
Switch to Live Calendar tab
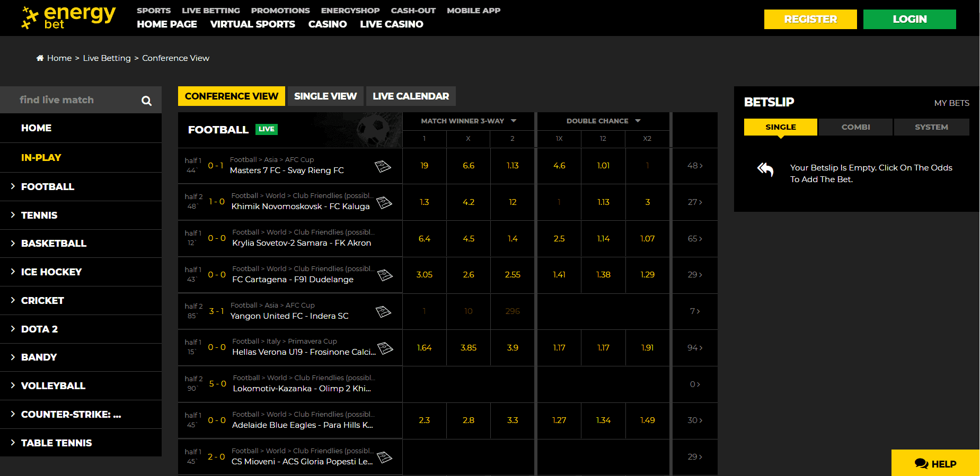[x=411, y=96]
